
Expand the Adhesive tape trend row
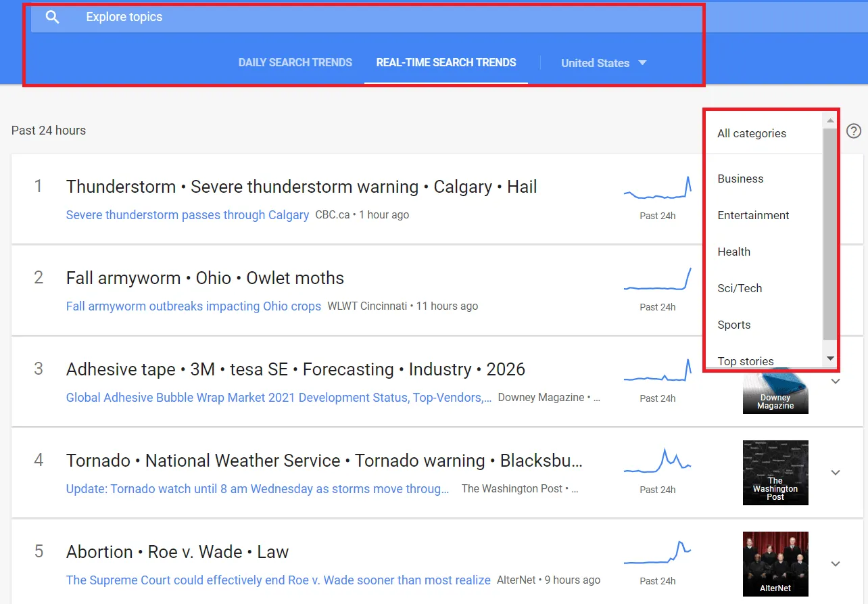pyautogui.click(x=836, y=381)
